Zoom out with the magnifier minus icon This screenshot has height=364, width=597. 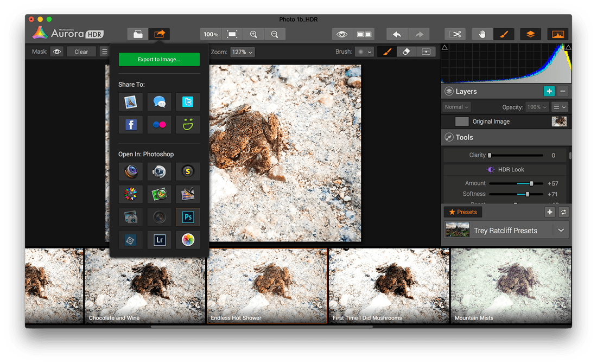point(275,34)
